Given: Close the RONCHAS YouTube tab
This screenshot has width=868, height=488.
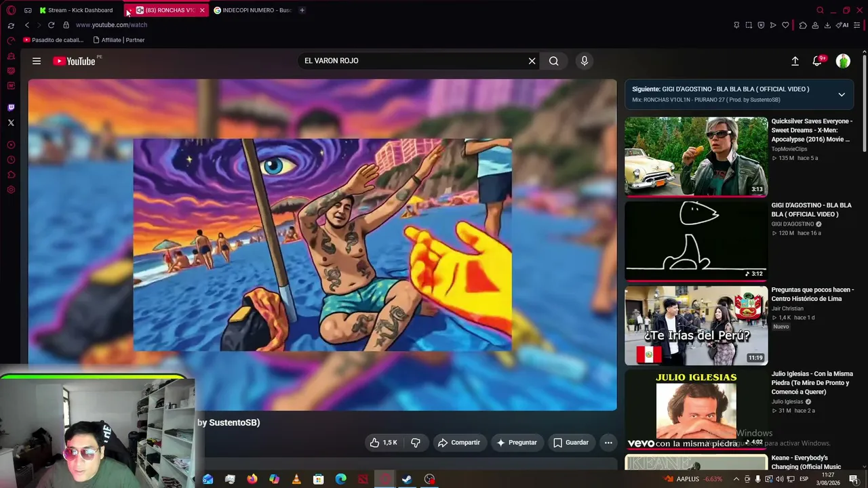Looking at the screenshot, I should pos(202,10).
